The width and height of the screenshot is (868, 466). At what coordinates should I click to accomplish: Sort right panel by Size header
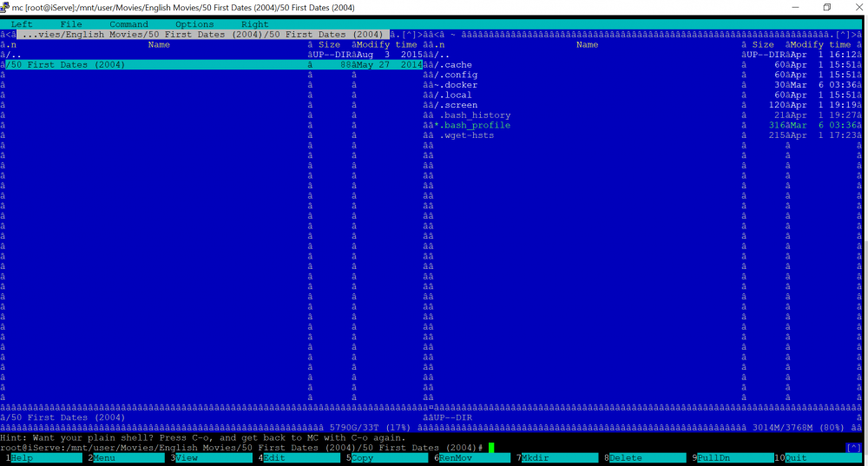763,45
